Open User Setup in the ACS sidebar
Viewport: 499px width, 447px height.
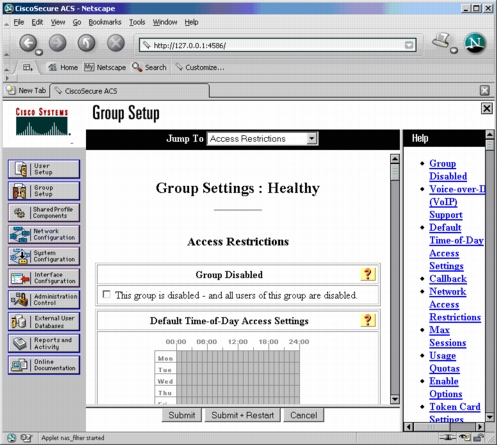[x=44, y=169]
